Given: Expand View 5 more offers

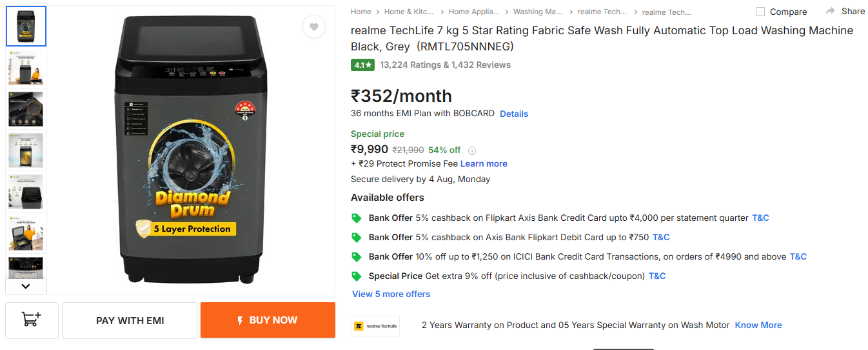Looking at the screenshot, I should (391, 294).
